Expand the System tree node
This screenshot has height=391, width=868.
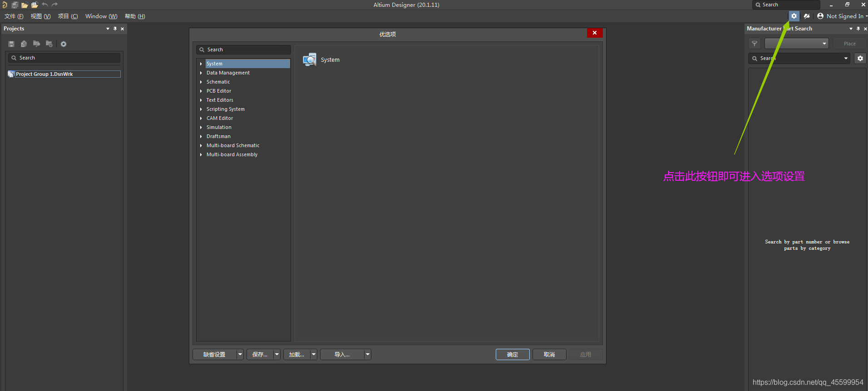(x=201, y=64)
